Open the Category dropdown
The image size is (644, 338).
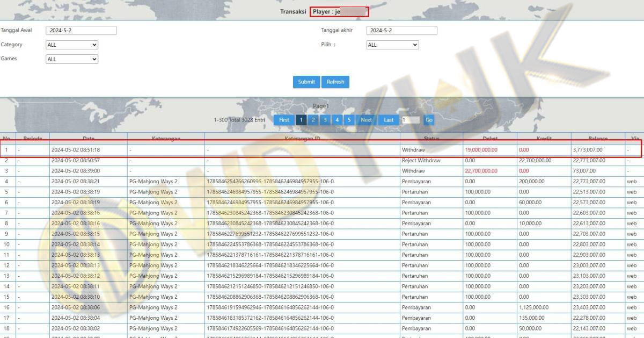(72, 45)
